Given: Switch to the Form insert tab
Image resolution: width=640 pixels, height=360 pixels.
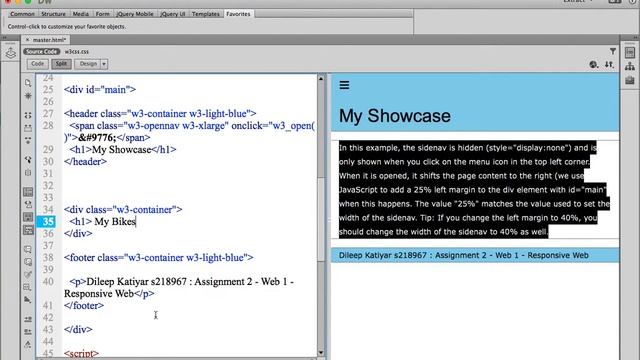Looking at the screenshot, I should tap(103, 14).
